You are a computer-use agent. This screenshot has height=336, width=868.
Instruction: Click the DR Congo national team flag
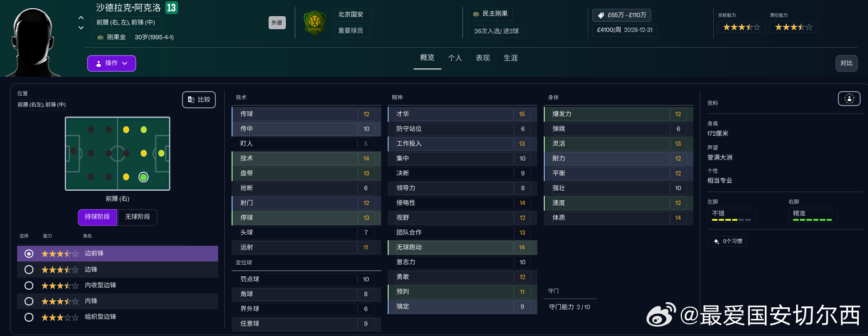click(476, 14)
